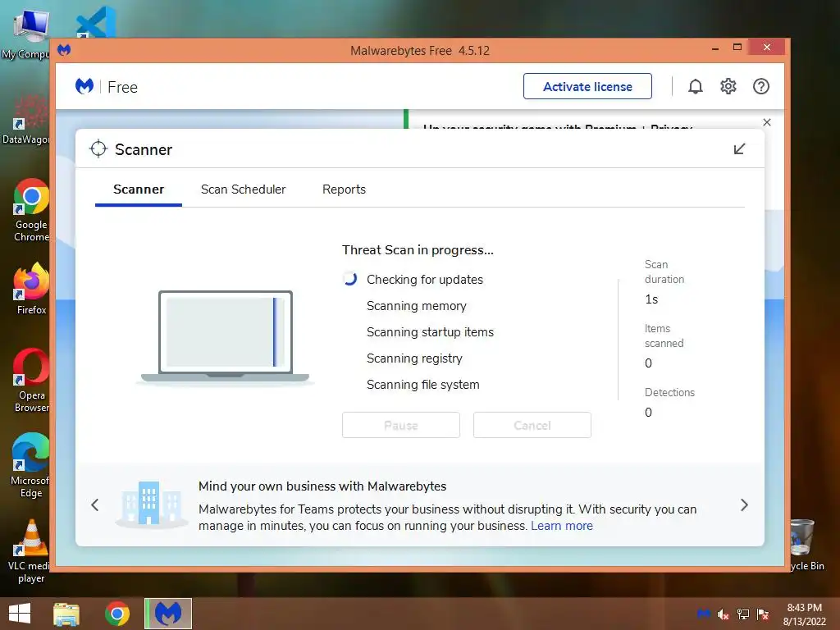Image resolution: width=840 pixels, height=630 pixels.
Task: Click 'Threat Scan in progress...' heading
Action: coord(418,250)
